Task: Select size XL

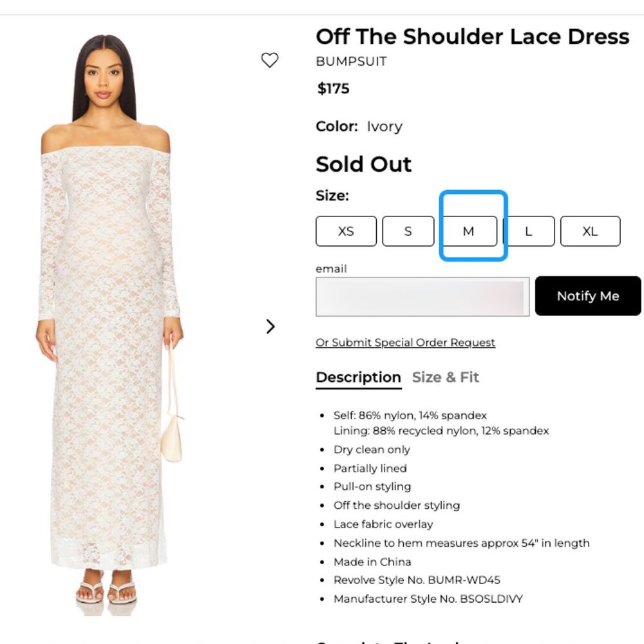Action: [590, 231]
